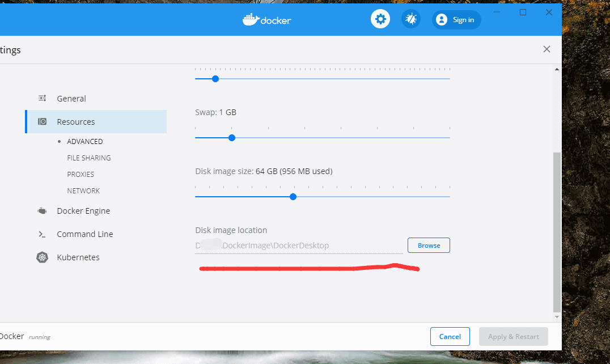This screenshot has height=364, width=610.
Task: Select the Advanced subsection
Action: (x=85, y=142)
